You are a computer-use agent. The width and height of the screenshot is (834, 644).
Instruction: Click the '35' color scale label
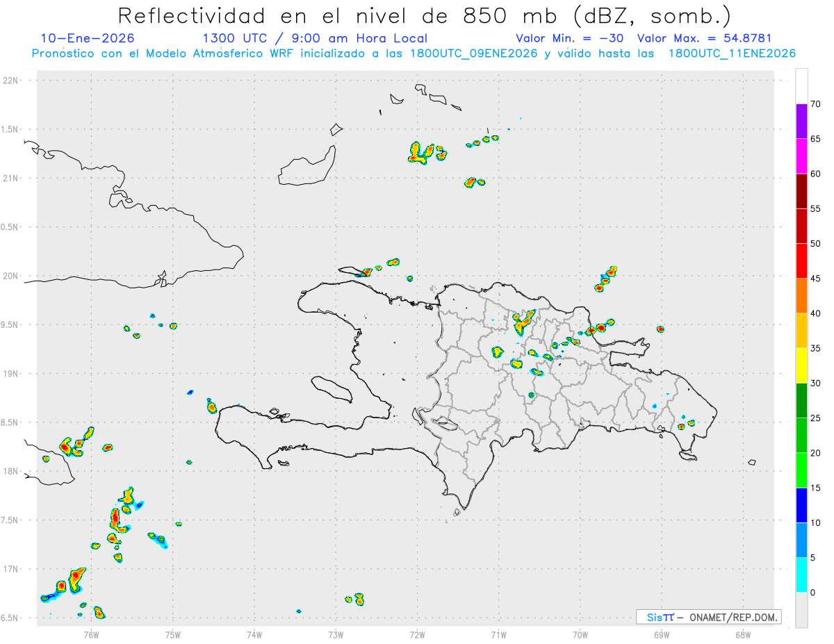pyautogui.click(x=815, y=348)
